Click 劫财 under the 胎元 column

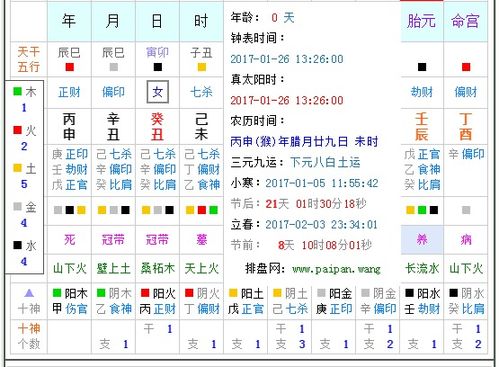(422, 92)
